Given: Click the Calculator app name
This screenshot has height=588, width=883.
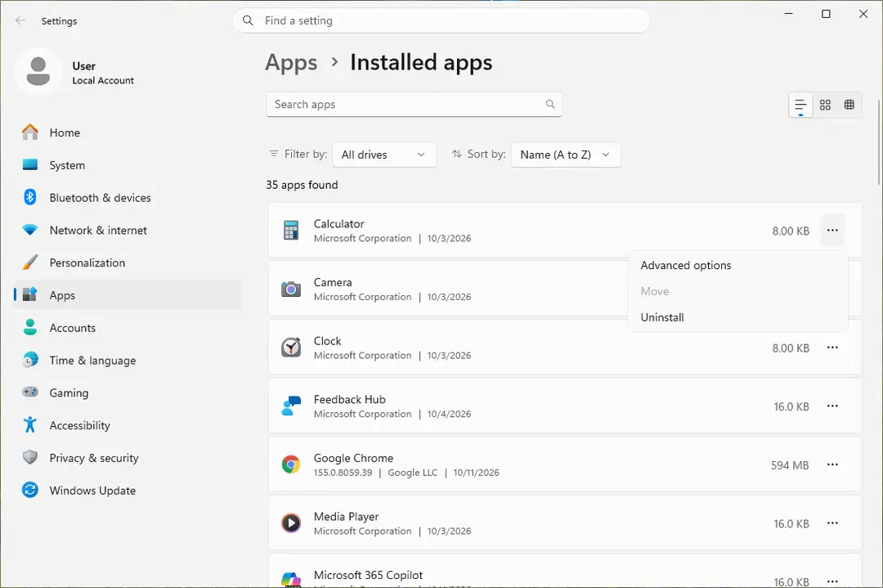Looking at the screenshot, I should point(339,223).
